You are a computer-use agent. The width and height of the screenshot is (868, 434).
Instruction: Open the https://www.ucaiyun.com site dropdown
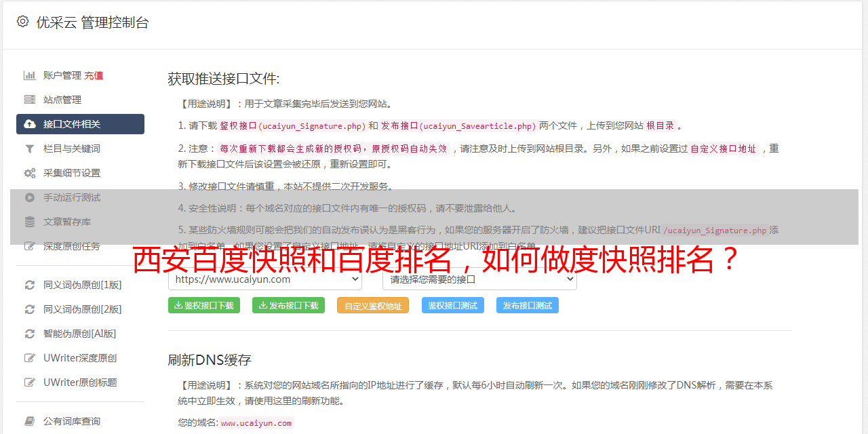click(265, 279)
